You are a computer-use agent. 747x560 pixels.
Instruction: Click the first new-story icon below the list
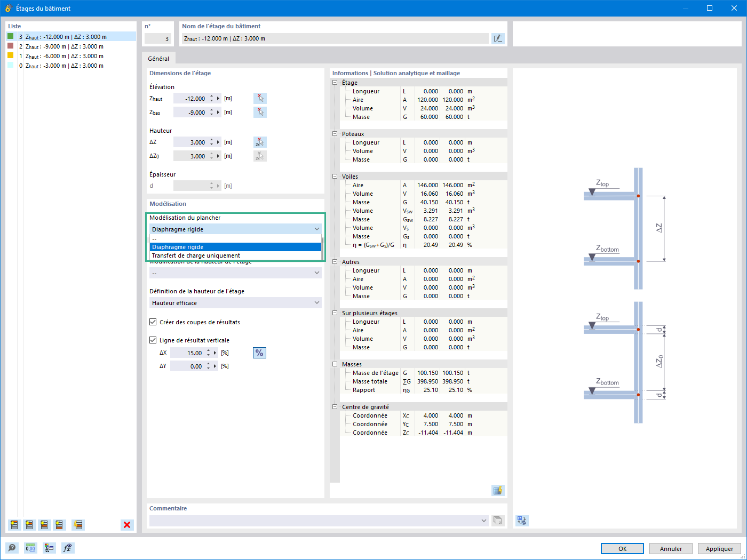(x=14, y=525)
